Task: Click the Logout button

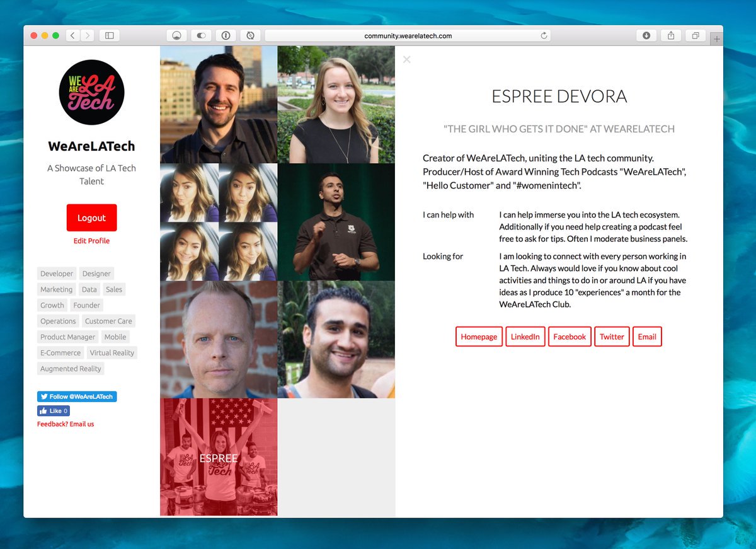Action: click(x=91, y=217)
